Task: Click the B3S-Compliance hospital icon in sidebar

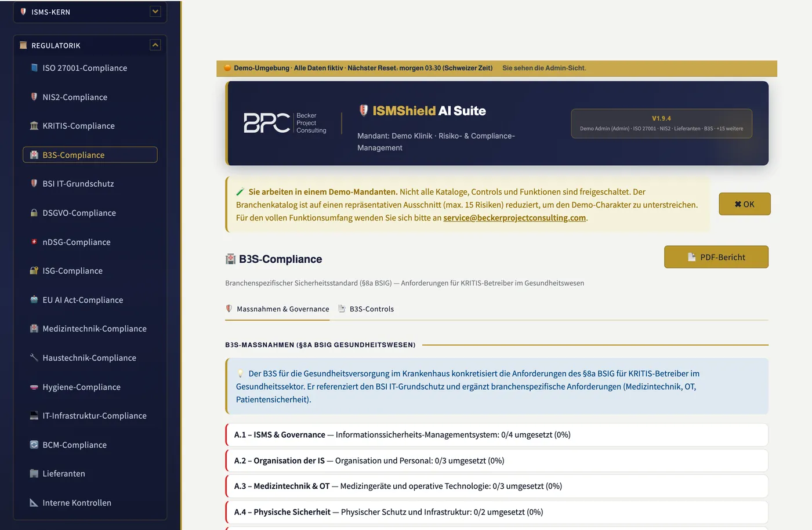Action: pyautogui.click(x=34, y=155)
